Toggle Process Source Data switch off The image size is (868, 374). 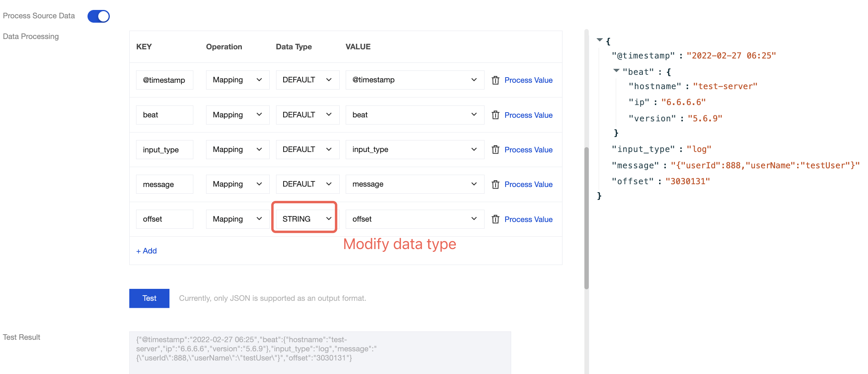pyautogui.click(x=99, y=16)
